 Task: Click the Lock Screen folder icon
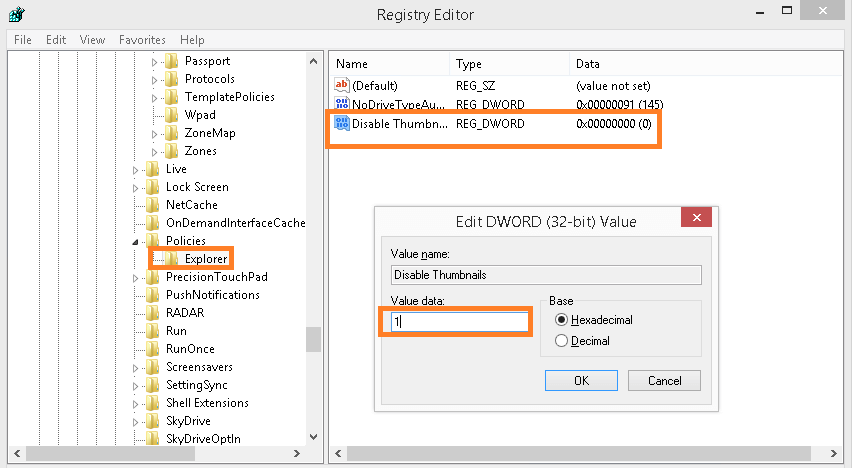point(152,187)
